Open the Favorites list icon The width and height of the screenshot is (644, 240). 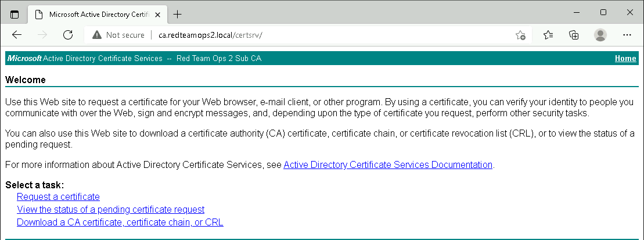[548, 35]
